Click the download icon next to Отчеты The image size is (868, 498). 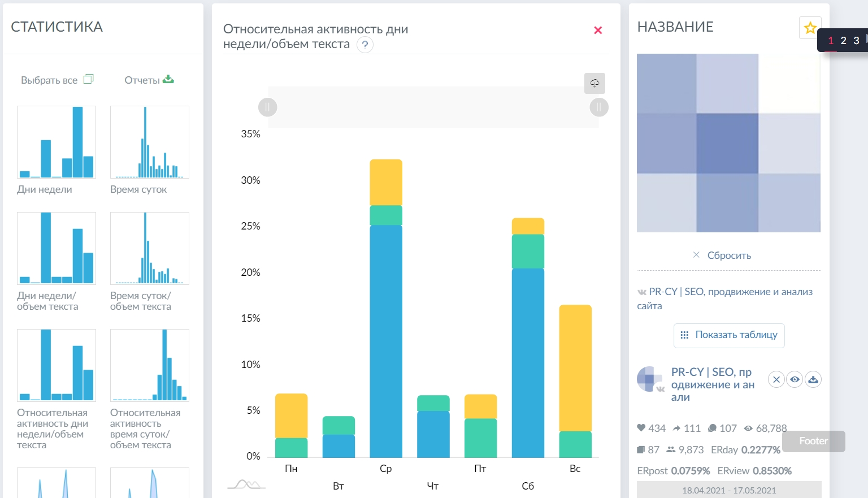point(168,79)
